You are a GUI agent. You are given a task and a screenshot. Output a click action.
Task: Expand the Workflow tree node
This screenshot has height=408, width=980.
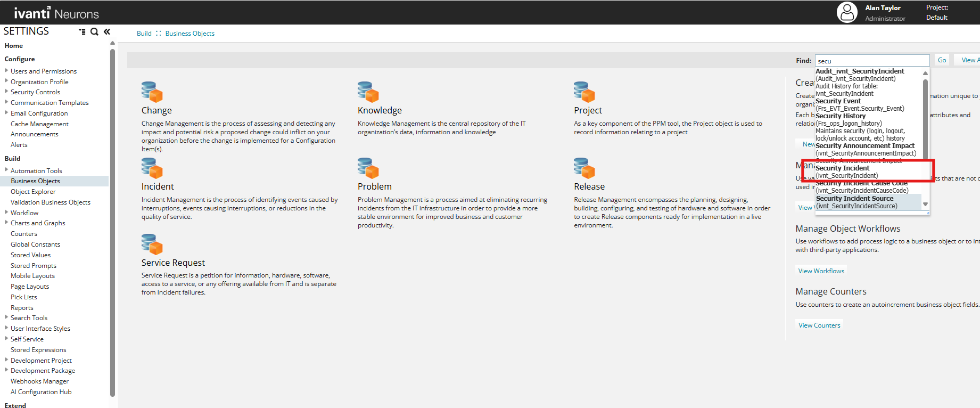tap(6, 213)
